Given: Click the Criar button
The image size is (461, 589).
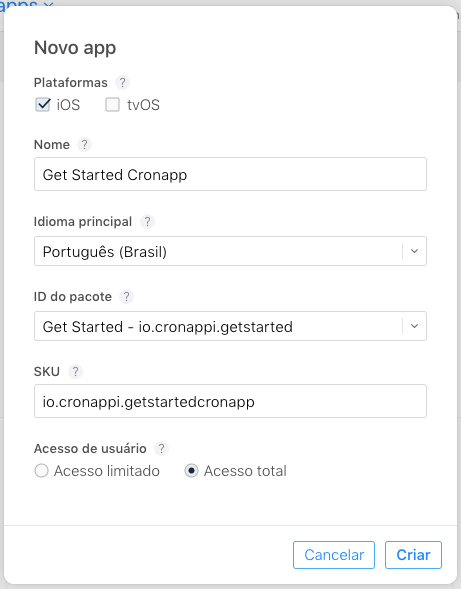Looking at the screenshot, I should tap(413, 555).
